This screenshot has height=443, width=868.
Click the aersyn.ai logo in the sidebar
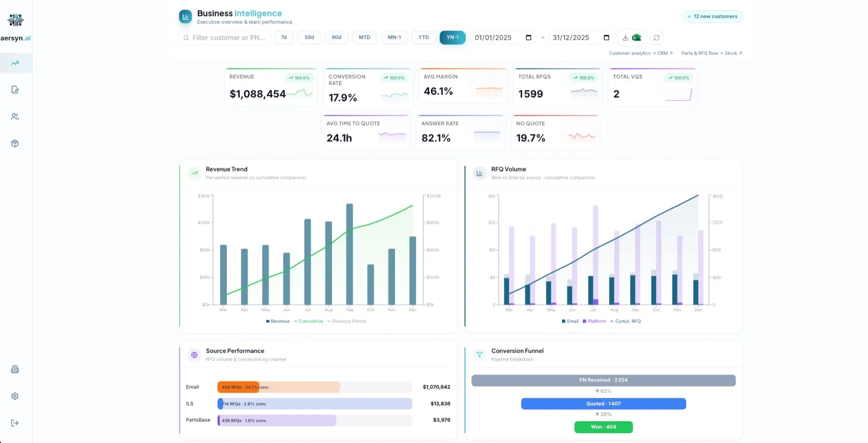point(15,26)
